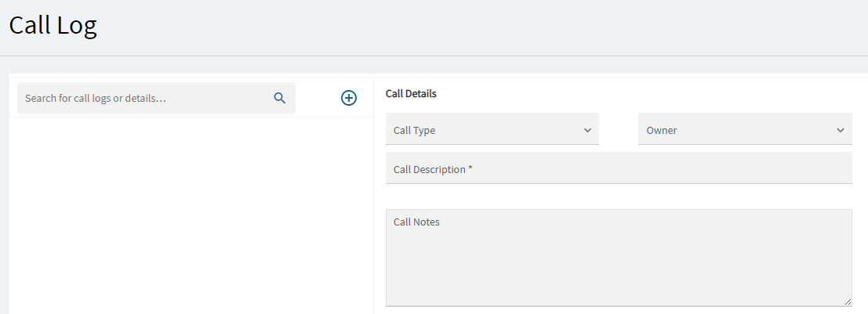Screen dimensions: 868x314
Task: Click the "Call Description *" placeholder text
Action: tap(432, 169)
